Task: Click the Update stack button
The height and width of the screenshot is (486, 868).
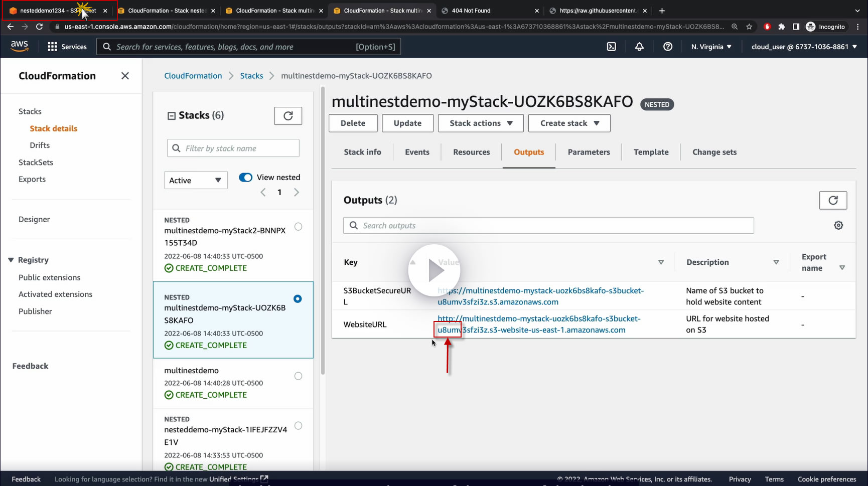Action: coord(407,123)
